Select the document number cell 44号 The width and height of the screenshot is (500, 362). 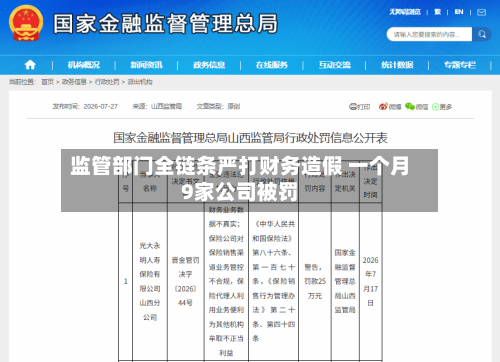tap(185, 282)
